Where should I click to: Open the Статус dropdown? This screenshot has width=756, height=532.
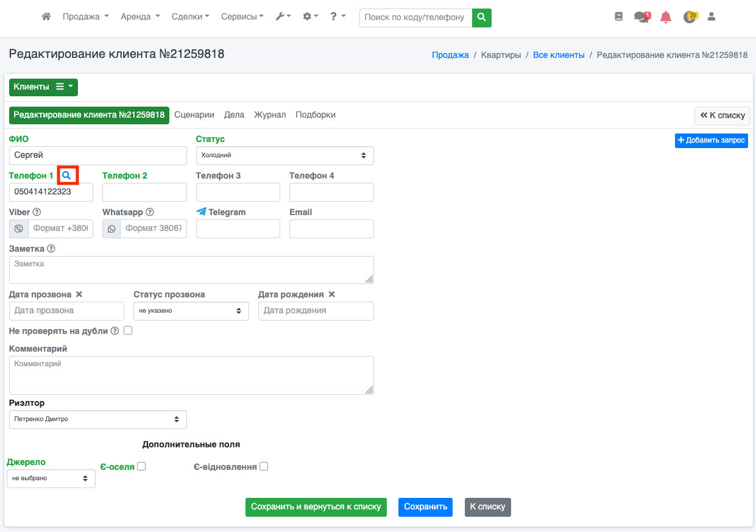click(x=284, y=155)
